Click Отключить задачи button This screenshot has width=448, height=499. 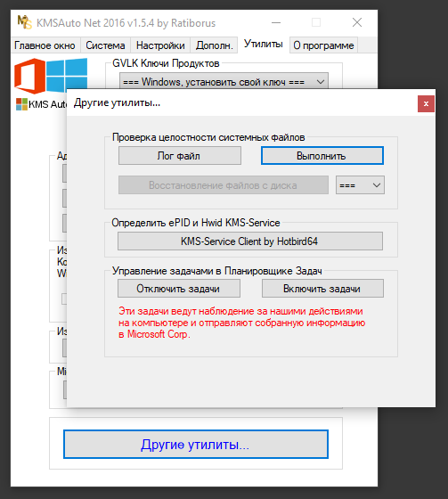click(x=179, y=289)
